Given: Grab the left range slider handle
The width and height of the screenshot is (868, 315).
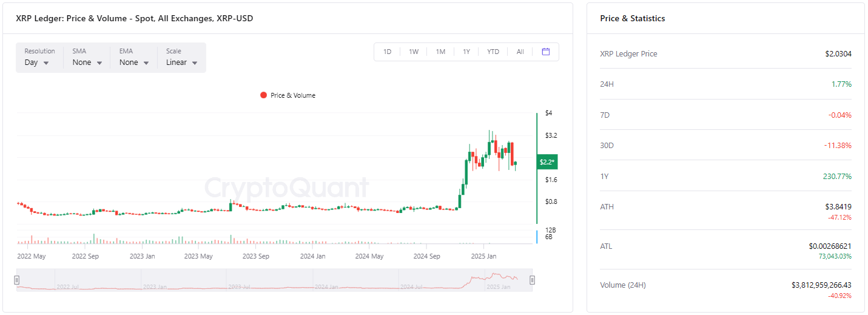Looking at the screenshot, I should (17, 280).
